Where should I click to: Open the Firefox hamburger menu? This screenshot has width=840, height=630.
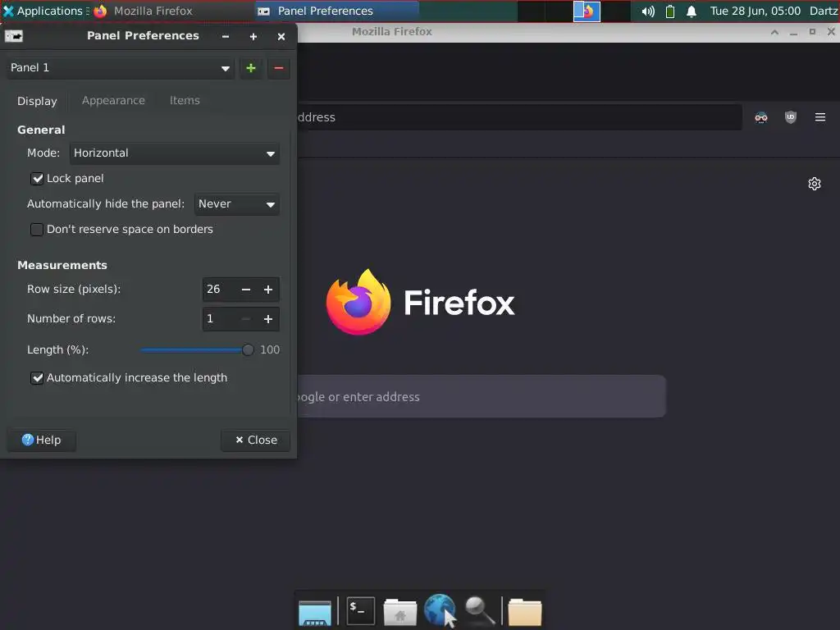819,116
